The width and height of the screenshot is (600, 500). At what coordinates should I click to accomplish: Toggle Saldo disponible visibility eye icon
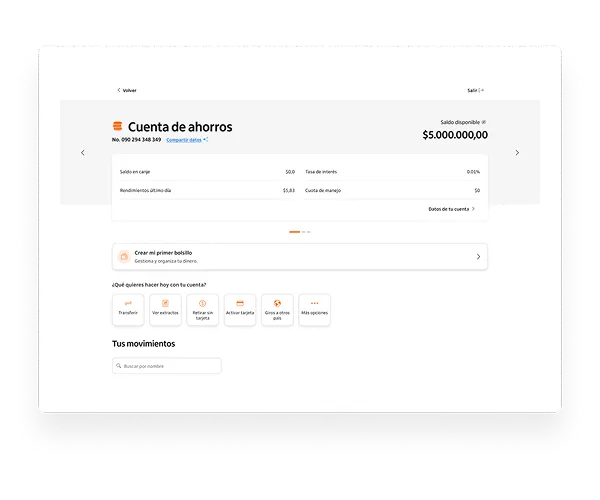(484, 122)
